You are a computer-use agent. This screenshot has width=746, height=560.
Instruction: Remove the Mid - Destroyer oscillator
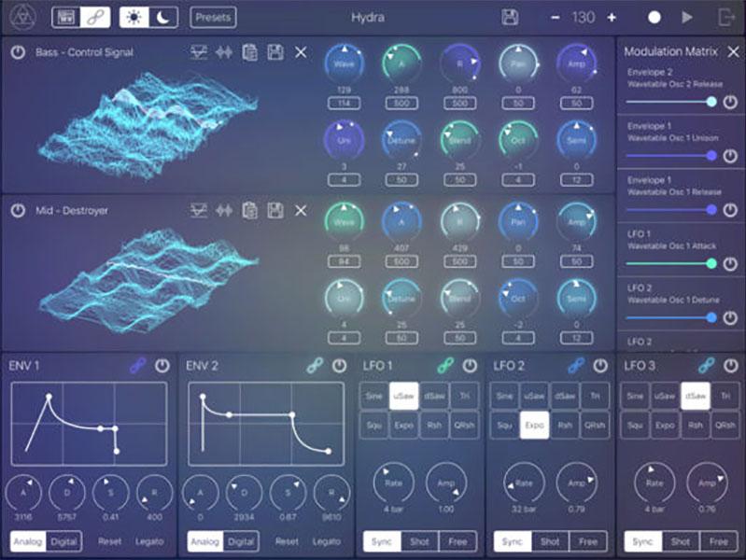[x=300, y=210]
